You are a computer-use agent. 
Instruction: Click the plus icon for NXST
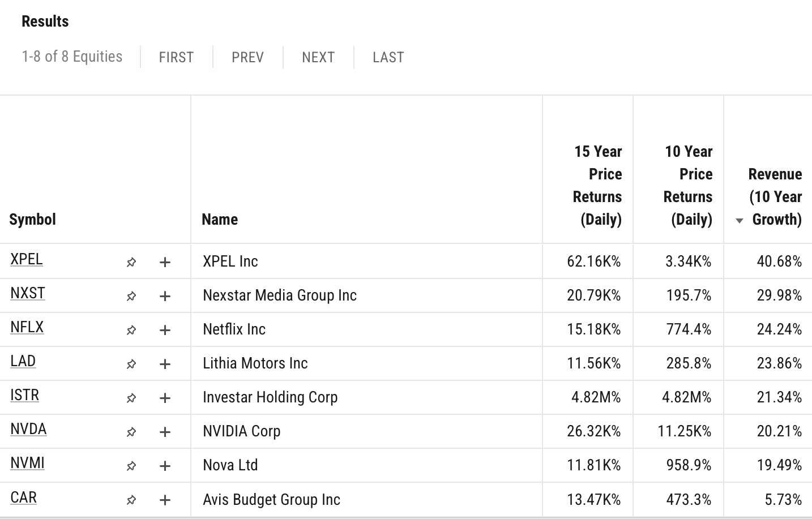tap(165, 296)
